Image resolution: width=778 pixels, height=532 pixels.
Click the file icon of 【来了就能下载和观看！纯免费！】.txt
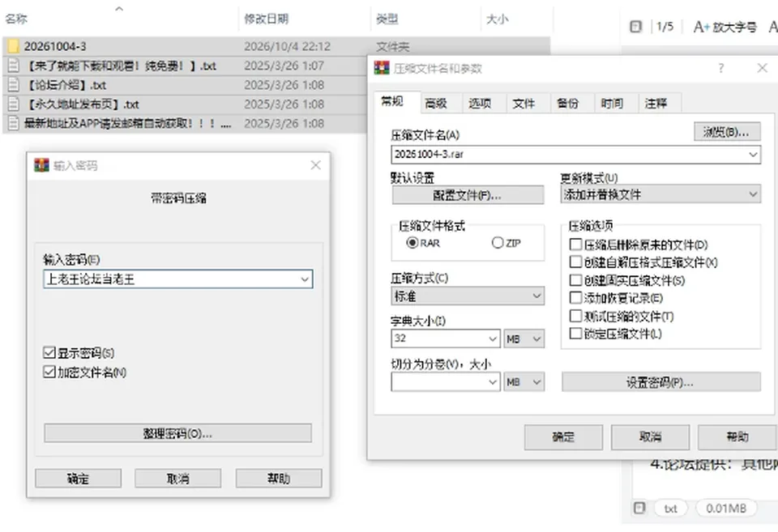[14, 66]
